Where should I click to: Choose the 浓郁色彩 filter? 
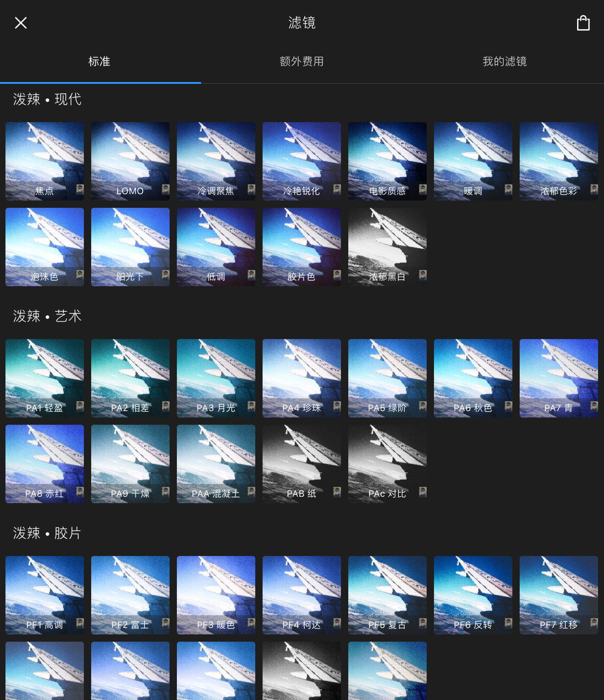pos(559,161)
